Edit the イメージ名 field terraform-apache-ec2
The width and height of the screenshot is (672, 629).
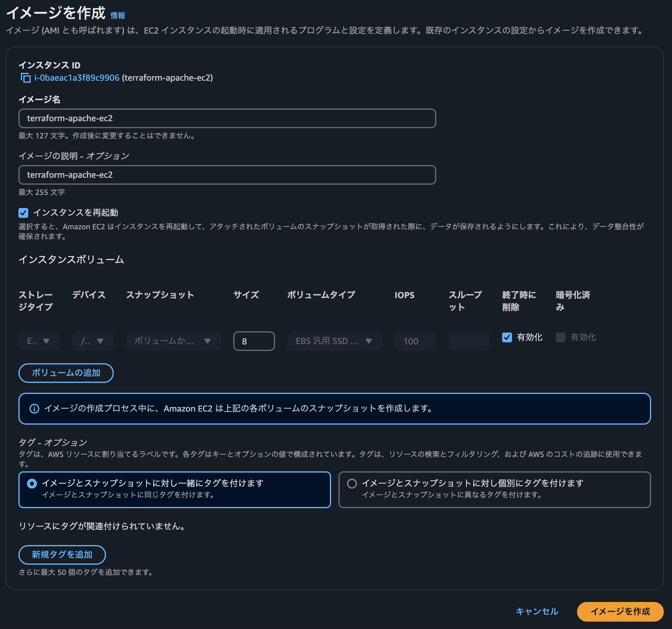(227, 118)
